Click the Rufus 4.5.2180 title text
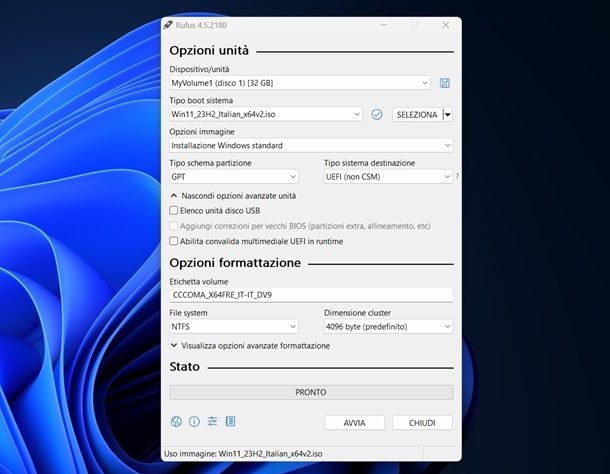 coord(201,25)
